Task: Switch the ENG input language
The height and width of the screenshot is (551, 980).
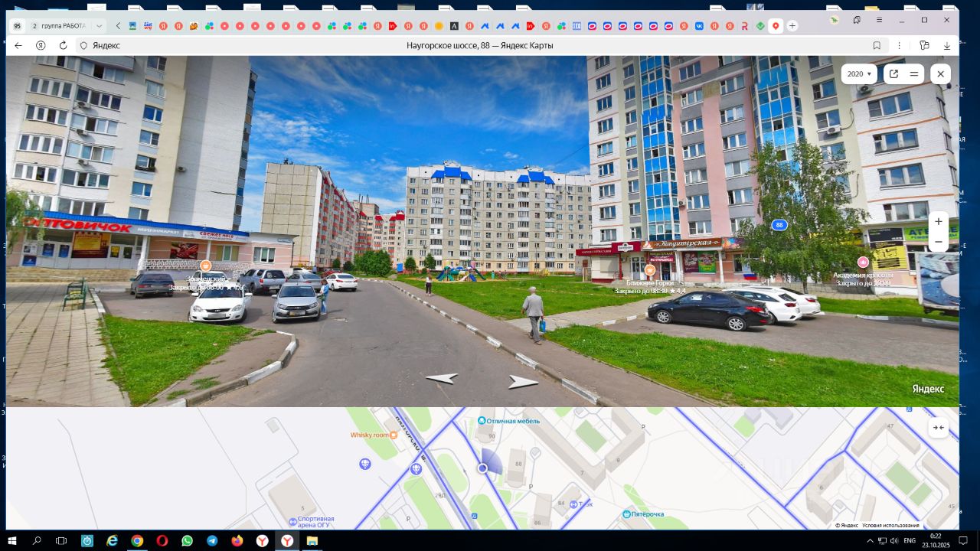Action: coord(910,541)
